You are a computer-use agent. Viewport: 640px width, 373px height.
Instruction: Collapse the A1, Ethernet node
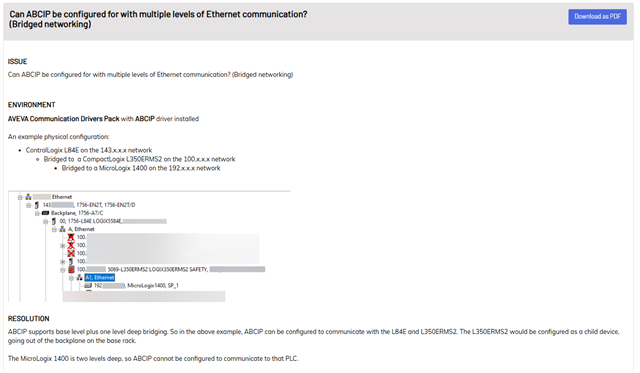71,278
